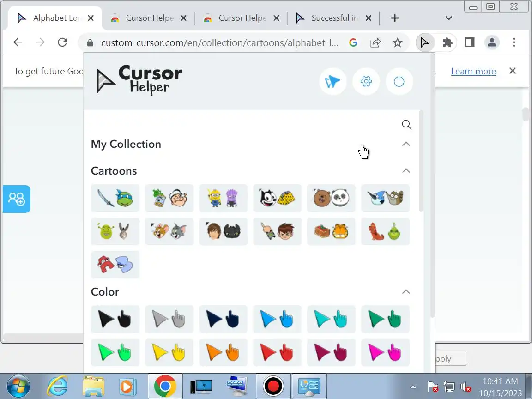Select the Ninja Turtle Leonardo cursor pack
Screen dimensions: 532x399
click(x=115, y=198)
